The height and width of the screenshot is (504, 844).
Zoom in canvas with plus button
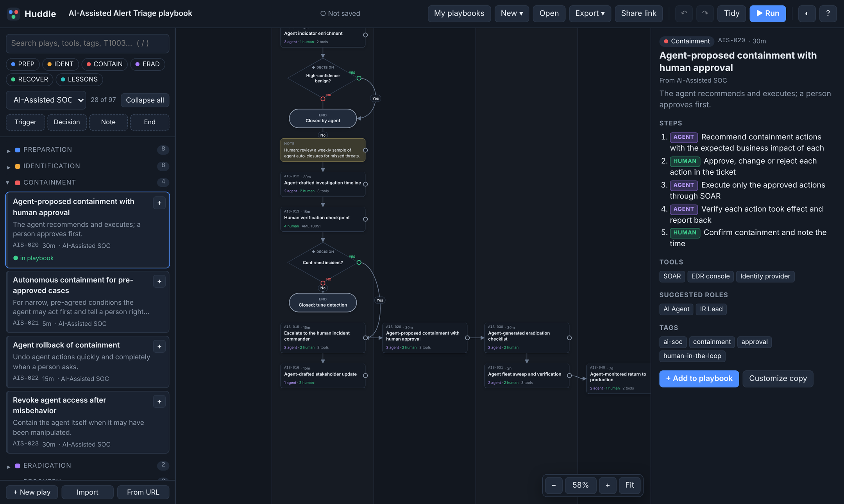608,485
